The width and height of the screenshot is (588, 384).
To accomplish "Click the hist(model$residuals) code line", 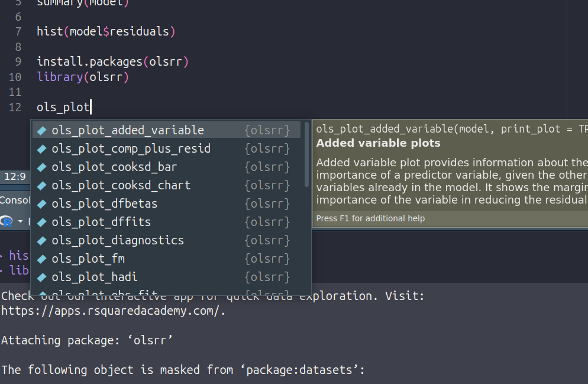I will pyautogui.click(x=106, y=31).
